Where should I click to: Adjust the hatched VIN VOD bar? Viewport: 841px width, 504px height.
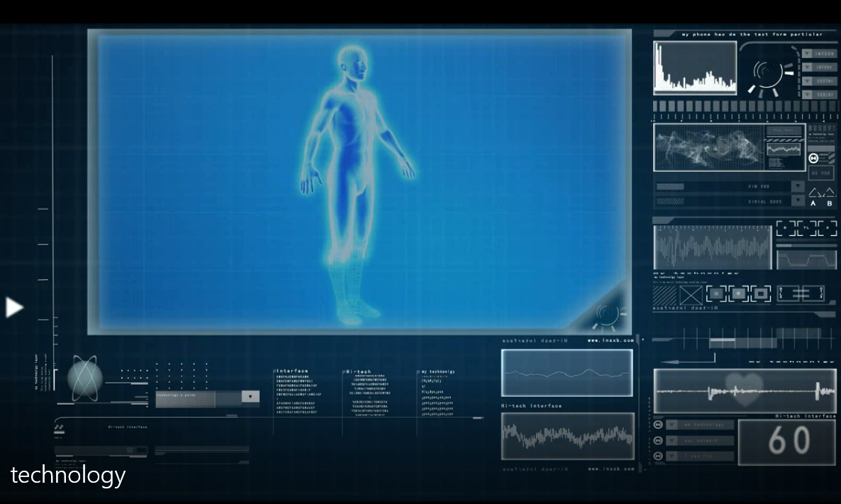(x=670, y=186)
